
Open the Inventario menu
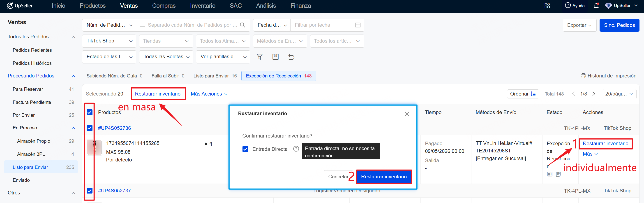(x=203, y=6)
